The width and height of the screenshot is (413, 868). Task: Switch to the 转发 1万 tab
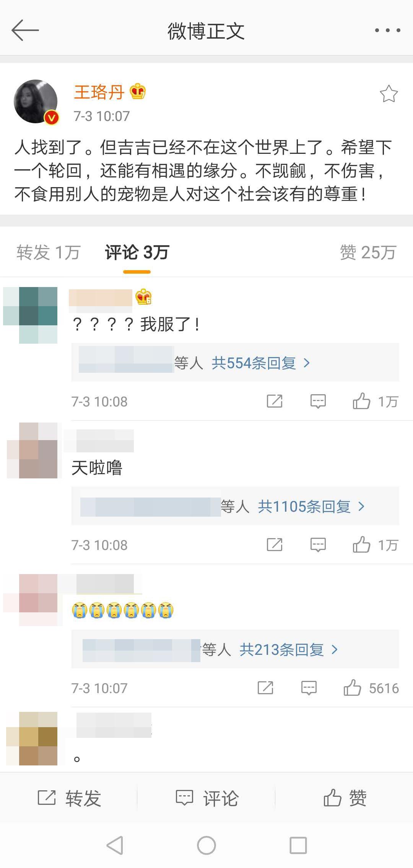coord(48,253)
